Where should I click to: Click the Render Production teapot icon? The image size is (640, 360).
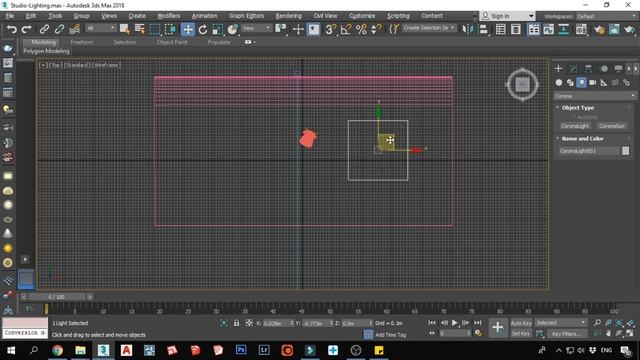click(629, 29)
